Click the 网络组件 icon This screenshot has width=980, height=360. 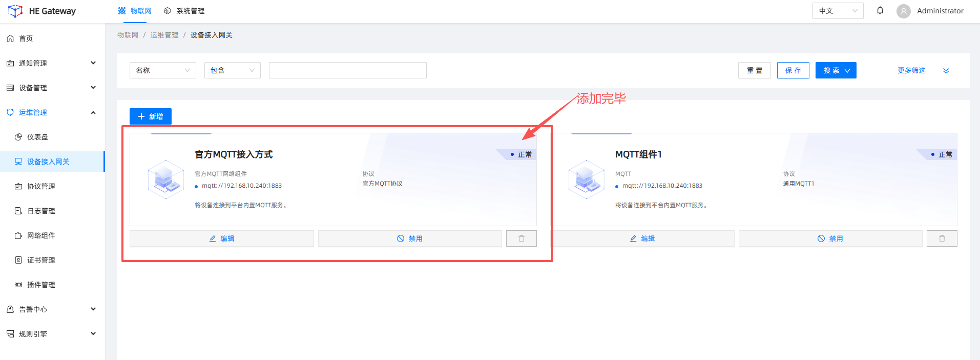tap(18, 235)
